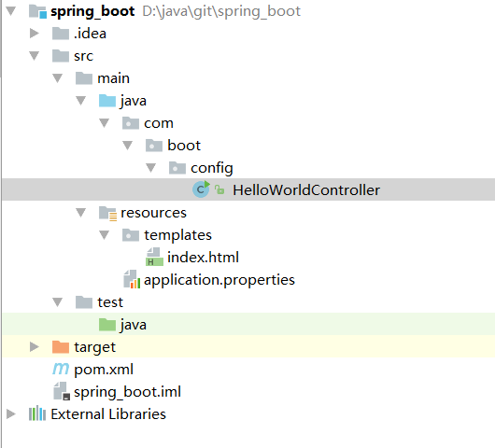Screen dimensions: 495x448
Task: Click the config package icon
Action: click(177, 168)
